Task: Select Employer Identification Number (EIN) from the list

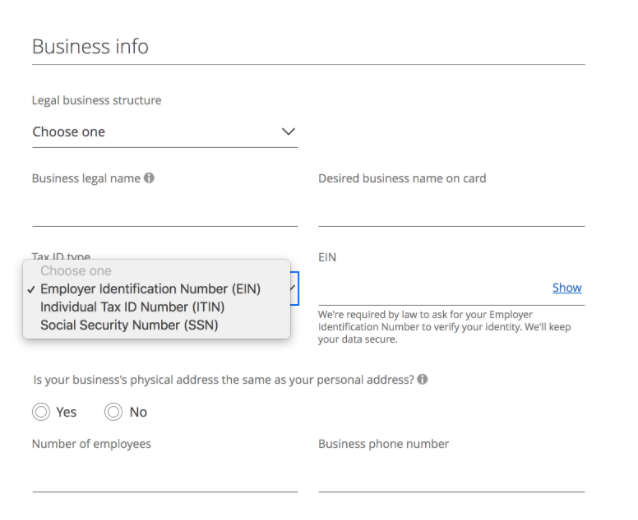Action: [150, 289]
